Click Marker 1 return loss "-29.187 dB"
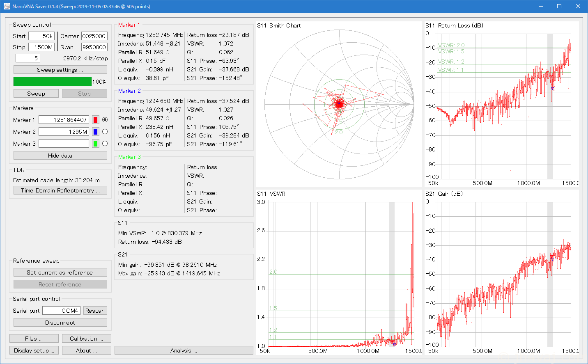 234,35
